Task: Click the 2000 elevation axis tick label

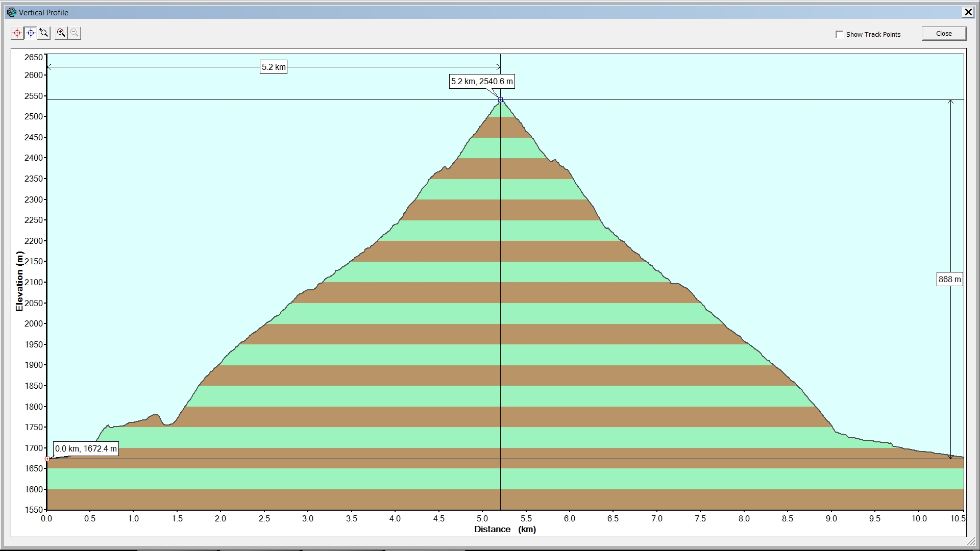Action: point(34,323)
